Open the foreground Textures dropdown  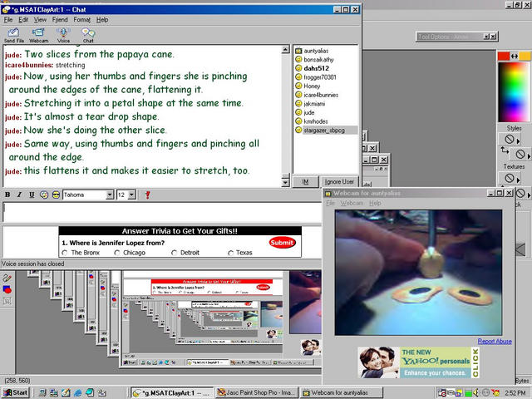coord(510,178)
